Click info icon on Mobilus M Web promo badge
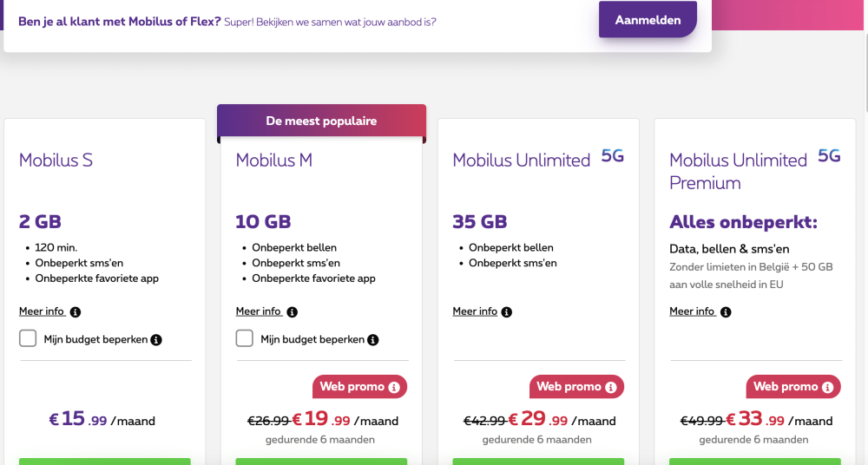Screen dimensions: 868x465 coord(394,387)
